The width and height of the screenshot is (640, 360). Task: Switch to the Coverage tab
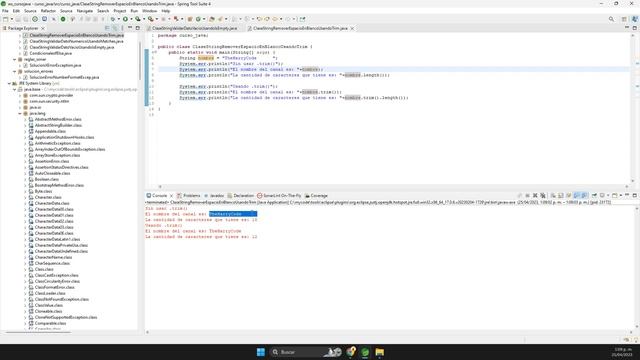pos(316,196)
